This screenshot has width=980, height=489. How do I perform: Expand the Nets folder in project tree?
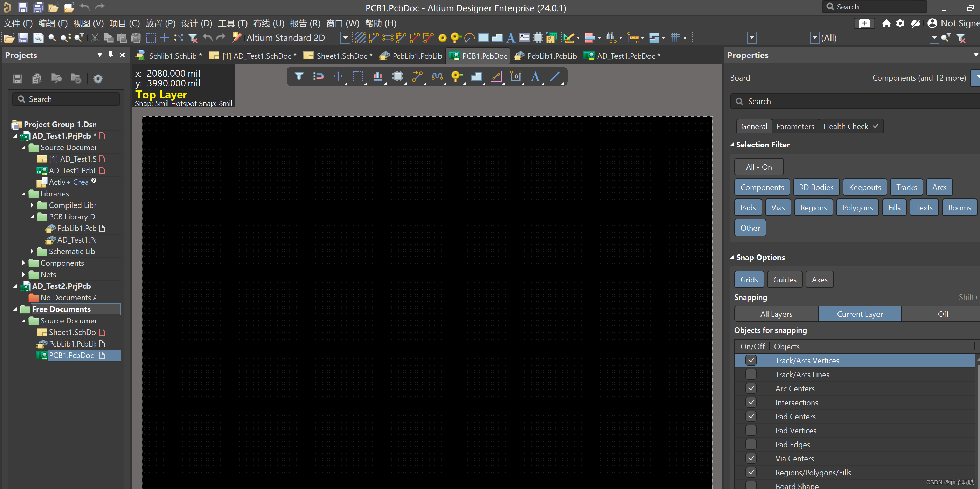pos(23,274)
